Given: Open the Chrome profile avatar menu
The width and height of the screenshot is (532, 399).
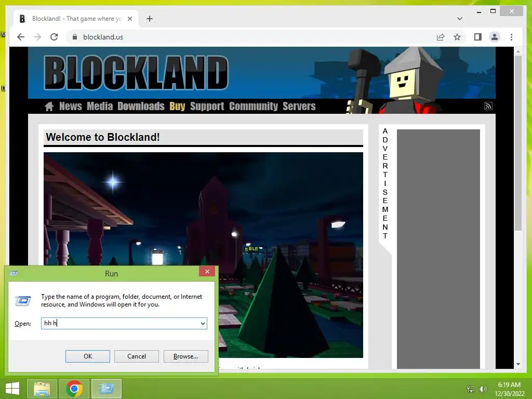Looking at the screenshot, I should point(495,37).
